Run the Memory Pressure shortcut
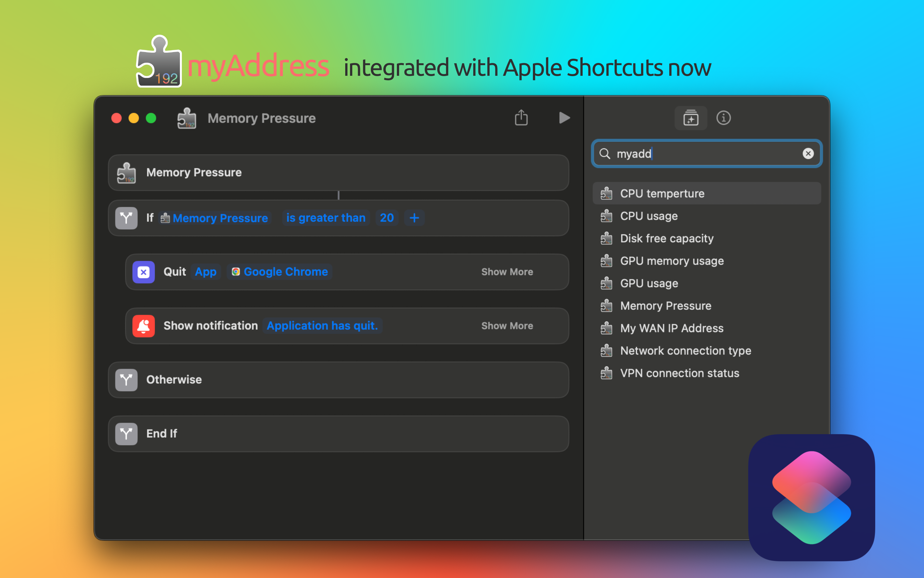The height and width of the screenshot is (578, 924). point(564,118)
